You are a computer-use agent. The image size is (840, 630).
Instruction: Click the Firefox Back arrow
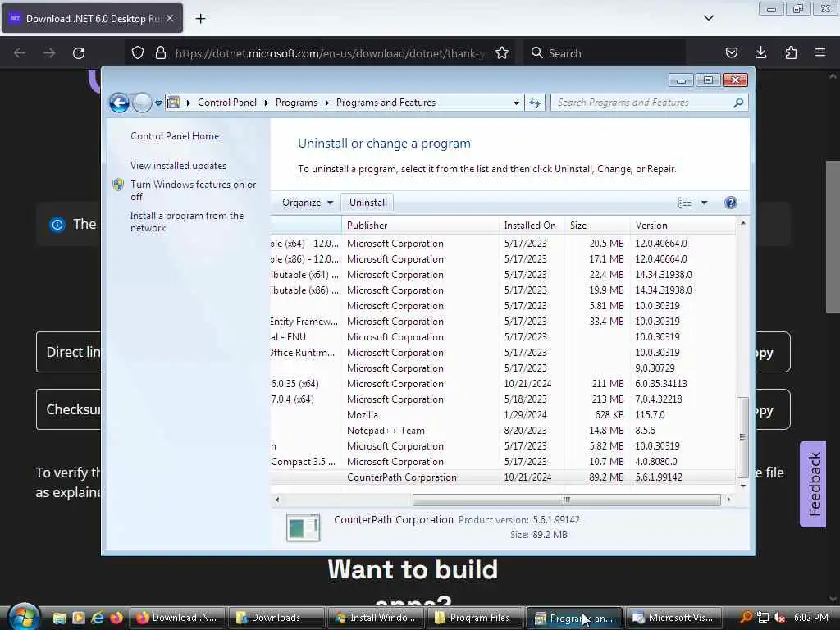tap(20, 53)
